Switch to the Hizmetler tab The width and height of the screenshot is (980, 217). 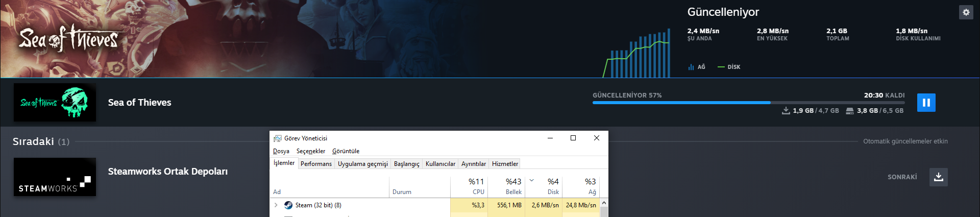505,164
